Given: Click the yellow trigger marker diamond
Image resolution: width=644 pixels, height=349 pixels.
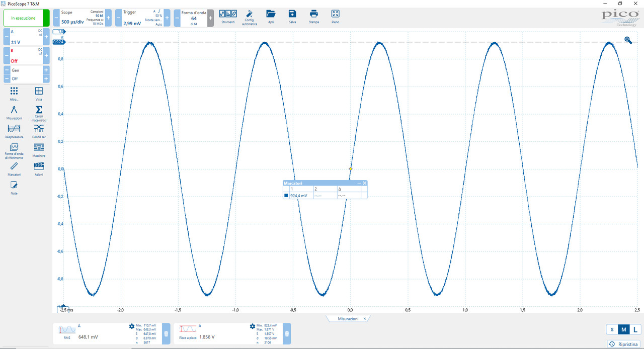Looking at the screenshot, I should pos(351,169).
